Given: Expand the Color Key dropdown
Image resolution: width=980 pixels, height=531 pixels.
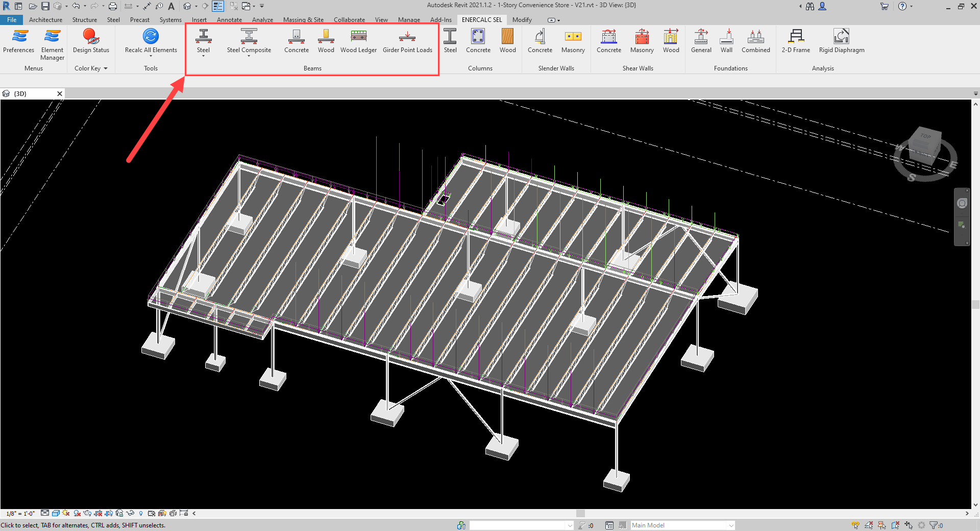Looking at the screenshot, I should pyautogui.click(x=91, y=68).
